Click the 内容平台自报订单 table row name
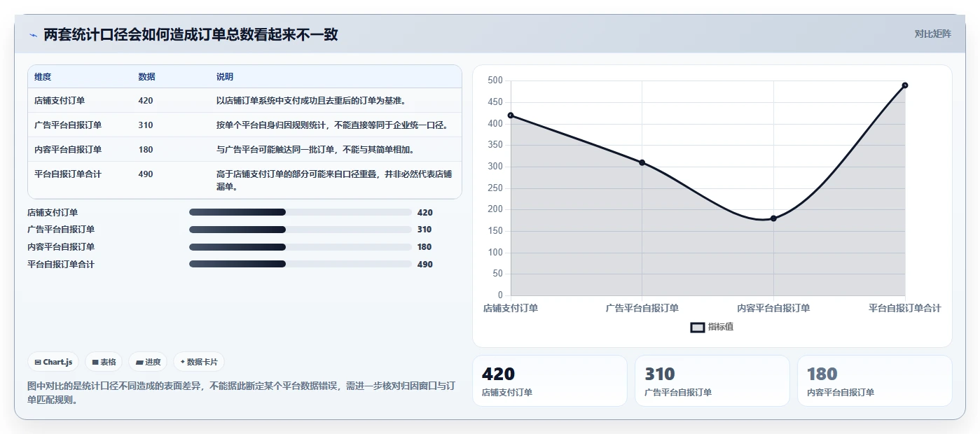Screen dimensions: 980x434 coord(68,150)
